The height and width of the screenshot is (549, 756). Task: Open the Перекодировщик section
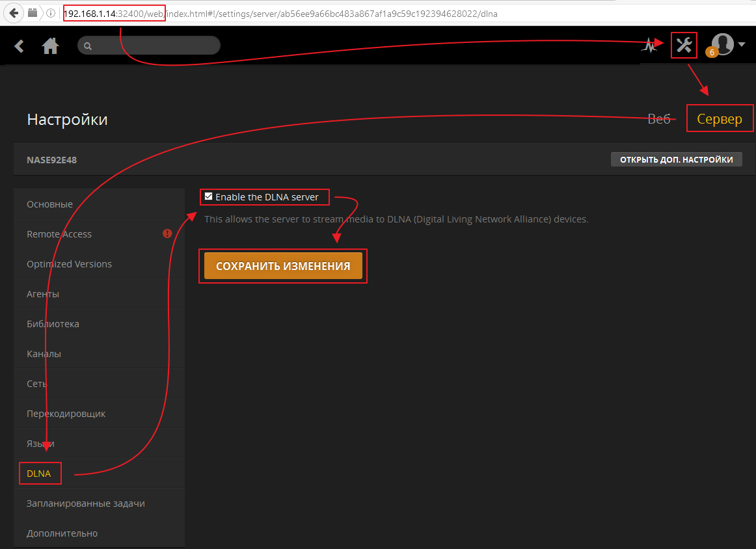(99, 414)
